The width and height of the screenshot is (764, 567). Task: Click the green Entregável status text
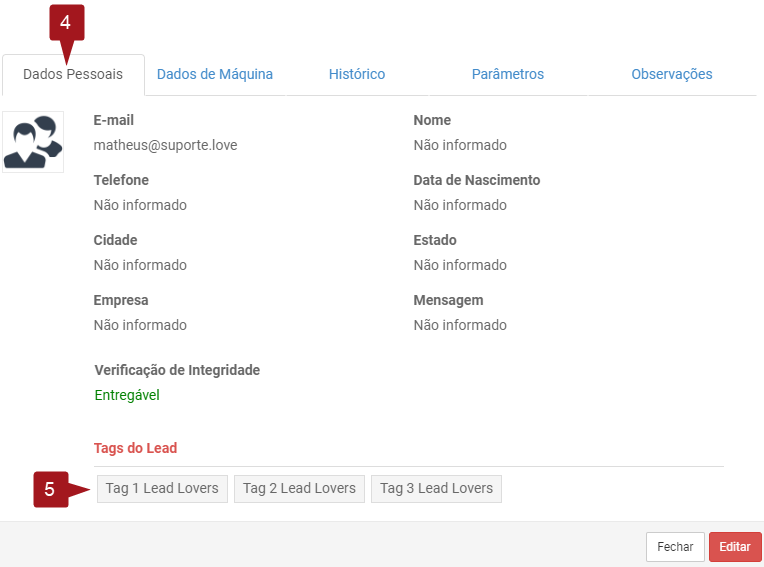click(127, 395)
